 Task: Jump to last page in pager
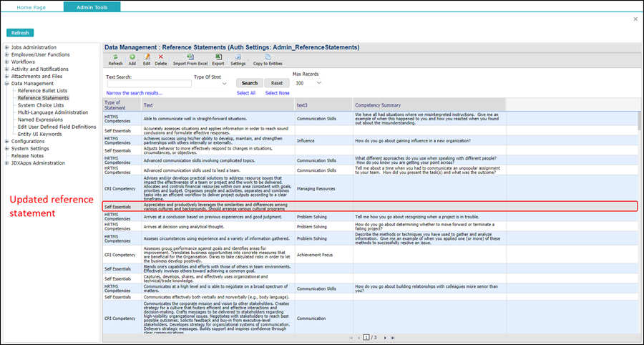393,337
